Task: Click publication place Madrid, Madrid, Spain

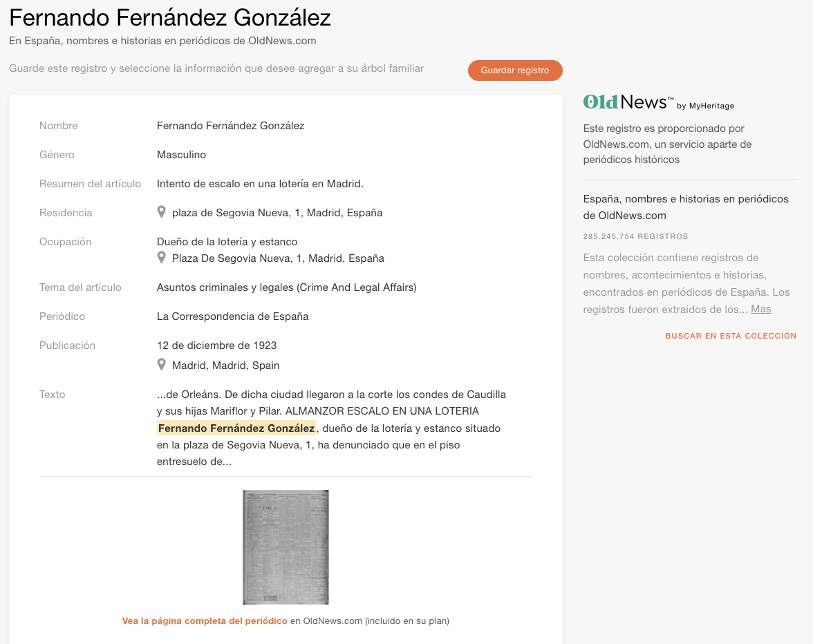Action: 226,366
